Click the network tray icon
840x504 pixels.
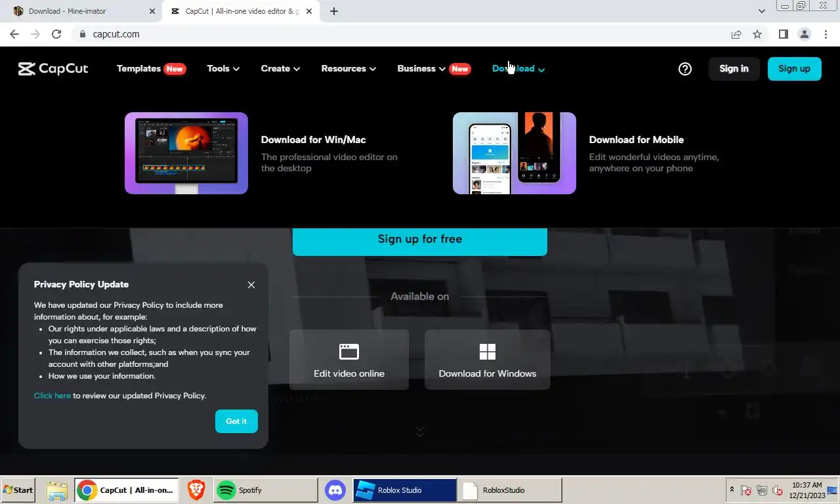pyautogui.click(x=762, y=490)
